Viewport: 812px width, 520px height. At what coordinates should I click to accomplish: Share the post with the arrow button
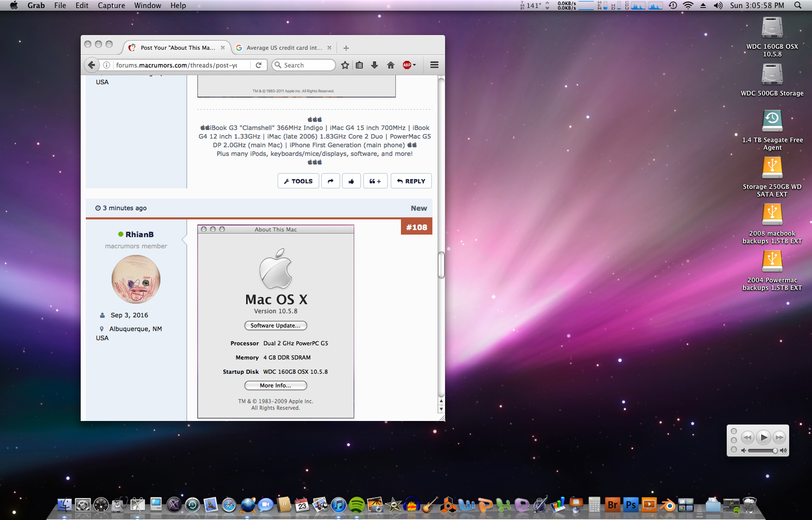click(330, 181)
